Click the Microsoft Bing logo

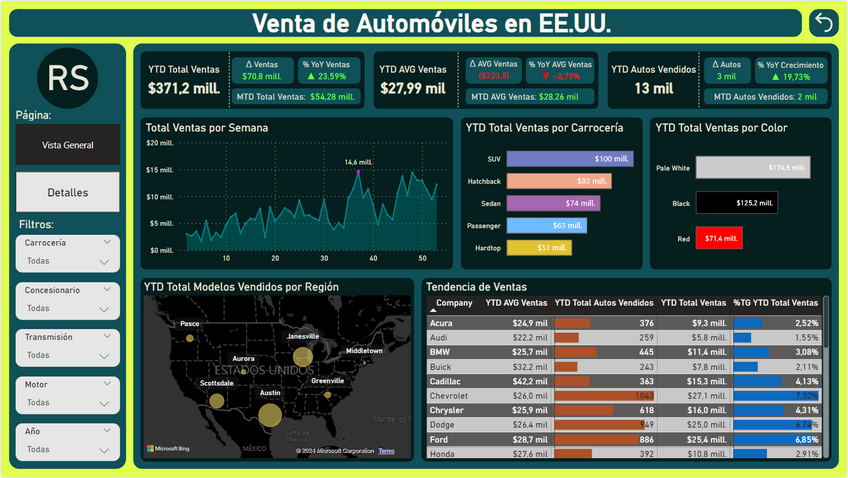point(168,448)
